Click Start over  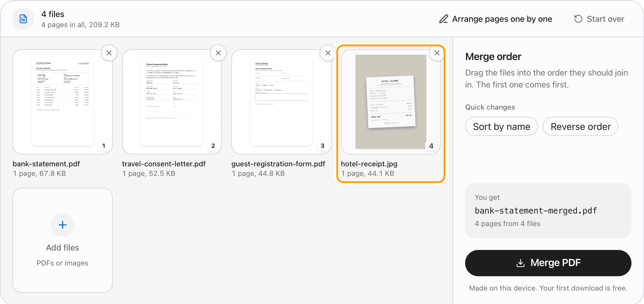[x=599, y=19]
